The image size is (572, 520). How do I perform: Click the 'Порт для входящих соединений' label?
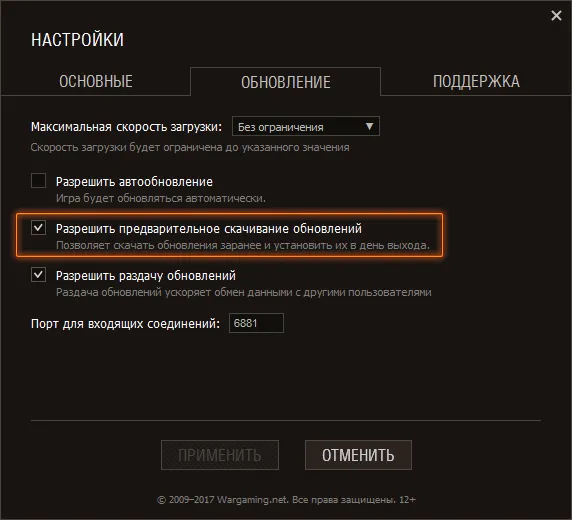coord(125,324)
